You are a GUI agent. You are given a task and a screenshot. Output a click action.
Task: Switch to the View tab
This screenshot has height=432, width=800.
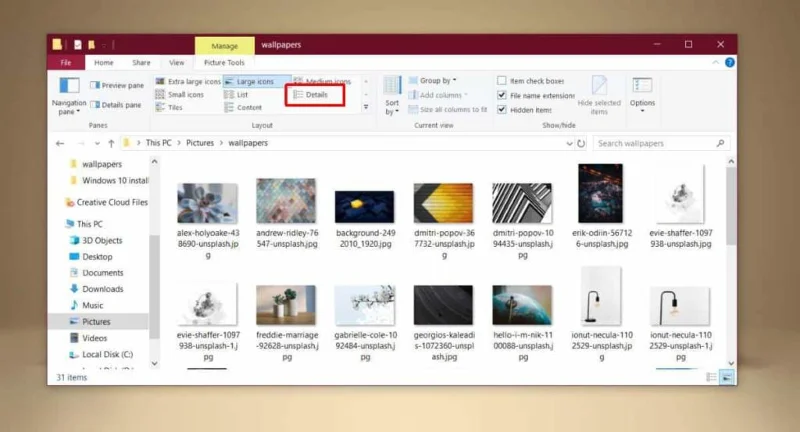pyautogui.click(x=177, y=62)
